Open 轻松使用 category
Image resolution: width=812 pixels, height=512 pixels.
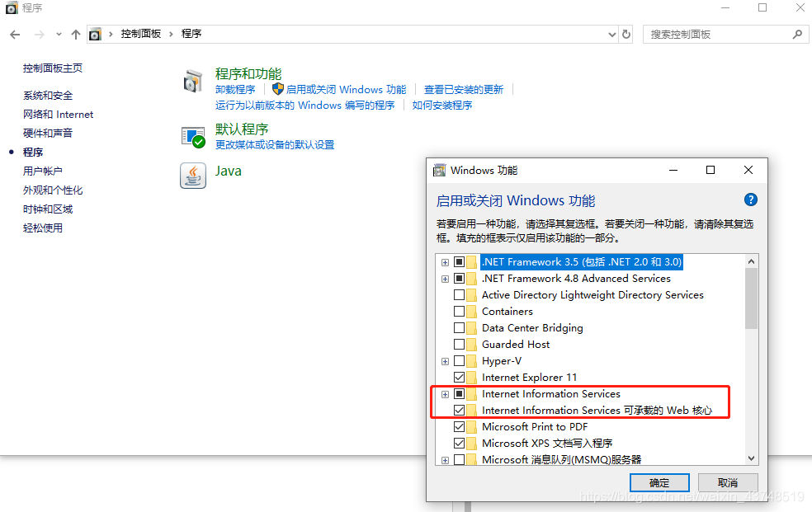(42, 228)
